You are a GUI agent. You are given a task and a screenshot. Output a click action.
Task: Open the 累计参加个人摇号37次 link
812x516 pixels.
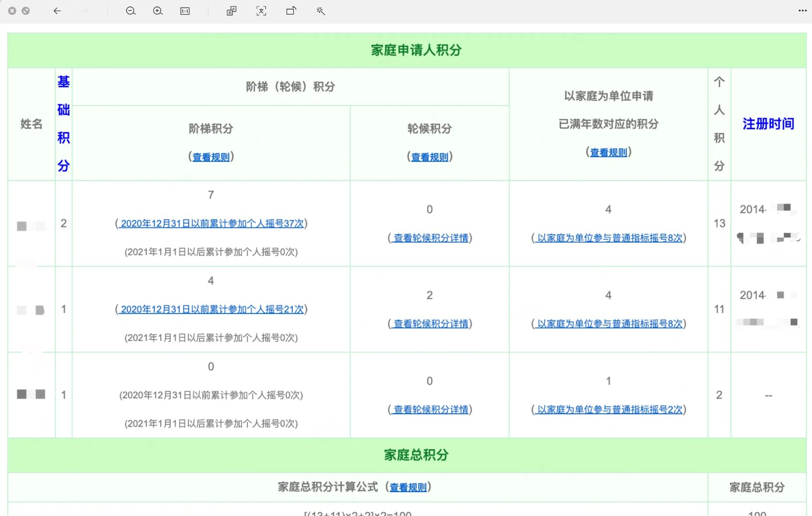pos(211,224)
